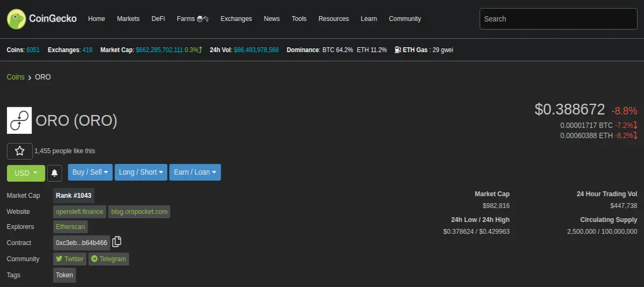Click the BTC 64.2% dominance text
This screenshot has height=287, width=644.
338,50
